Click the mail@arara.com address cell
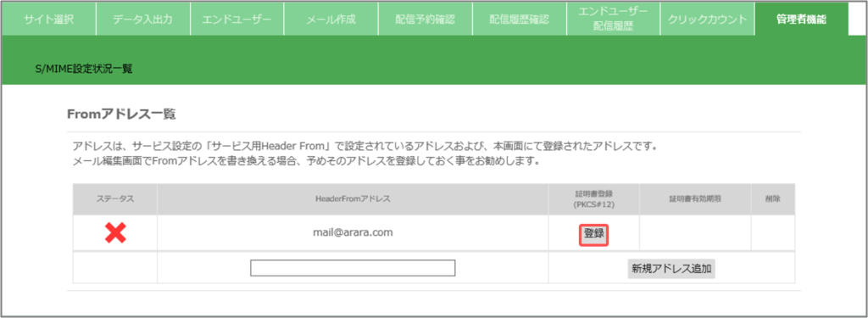This screenshot has width=868, height=318. [353, 232]
